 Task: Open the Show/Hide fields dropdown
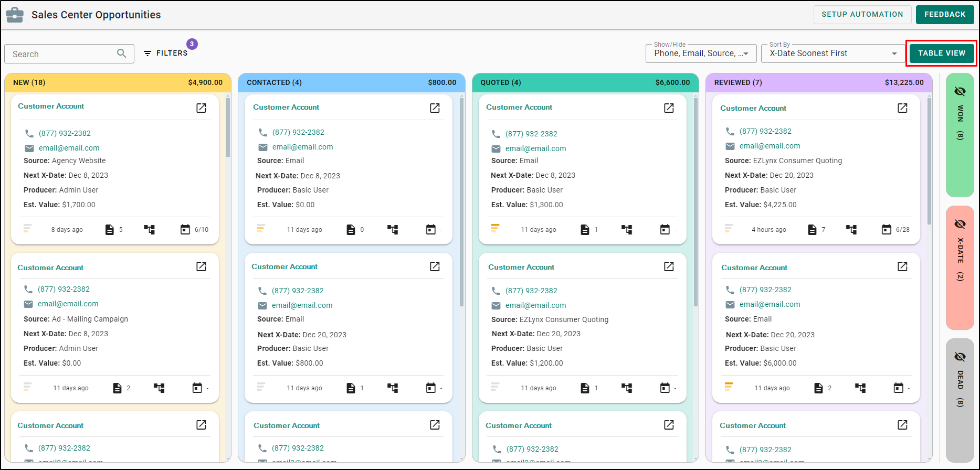click(701, 54)
